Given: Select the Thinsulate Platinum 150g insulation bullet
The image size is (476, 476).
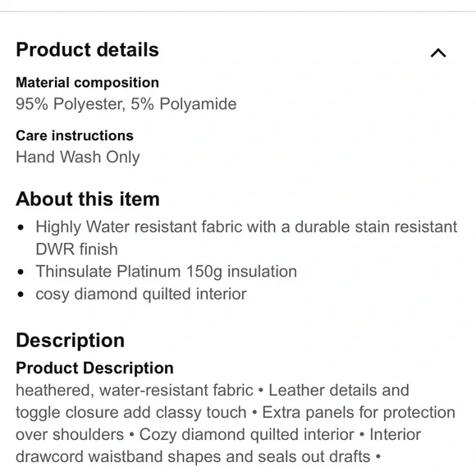Looking at the screenshot, I should point(166,272).
